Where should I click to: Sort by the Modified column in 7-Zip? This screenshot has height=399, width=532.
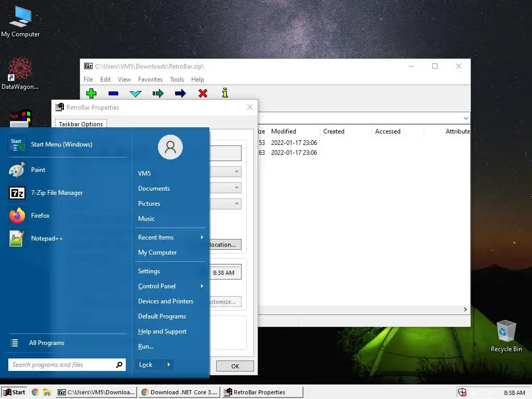tap(294, 131)
